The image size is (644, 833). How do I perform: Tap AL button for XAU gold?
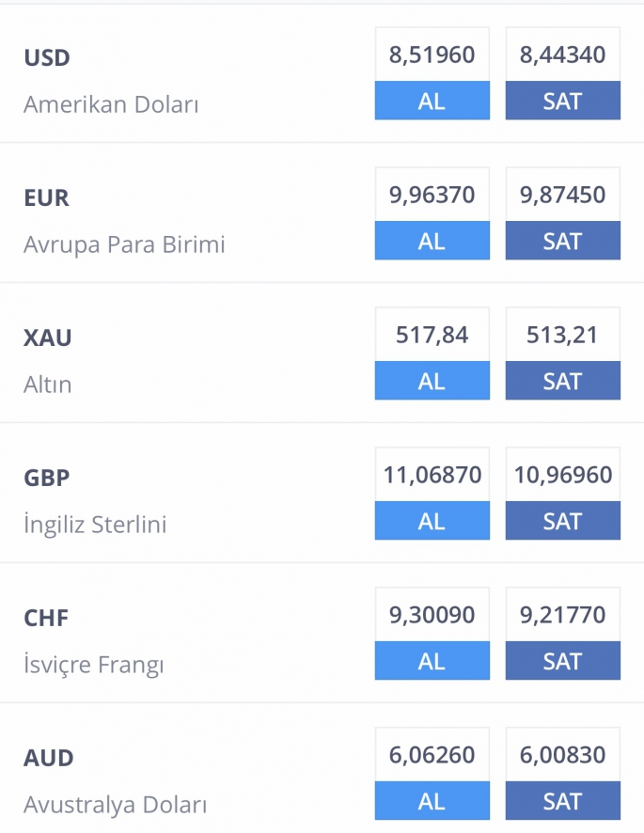pyautogui.click(x=432, y=381)
